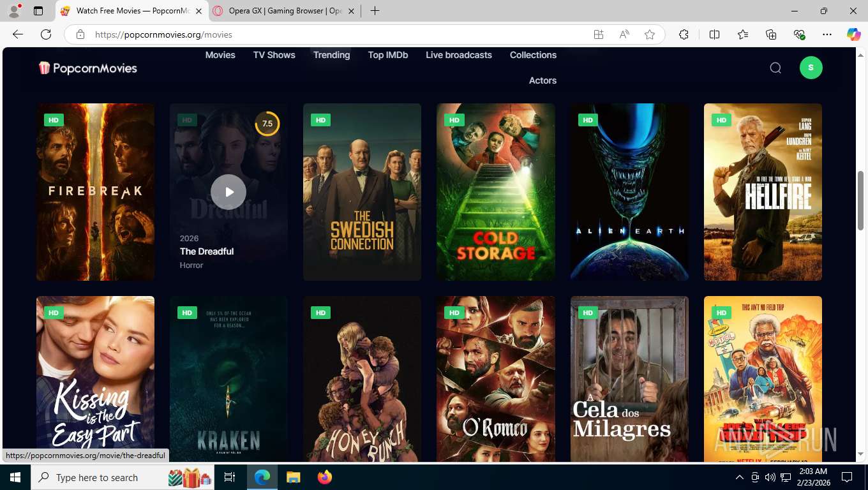868x490 pixels.
Task: Open the Joe's College Road Trip poster
Action: pyautogui.click(x=763, y=379)
